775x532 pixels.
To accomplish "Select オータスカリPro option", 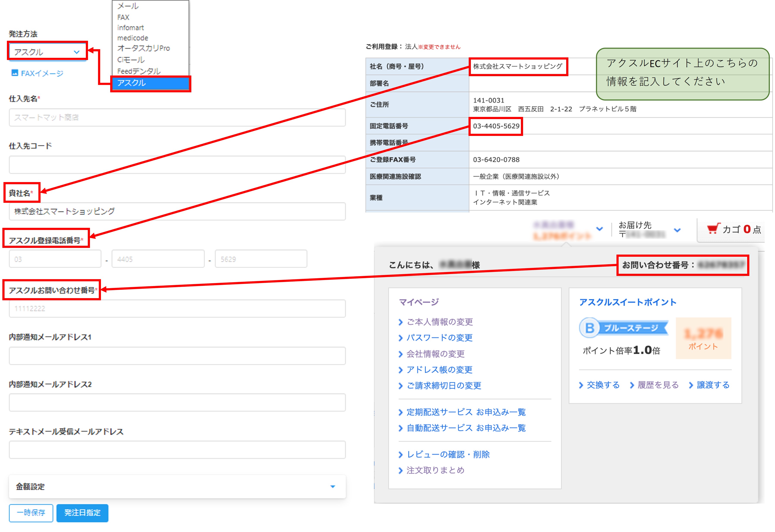I will click(x=143, y=48).
